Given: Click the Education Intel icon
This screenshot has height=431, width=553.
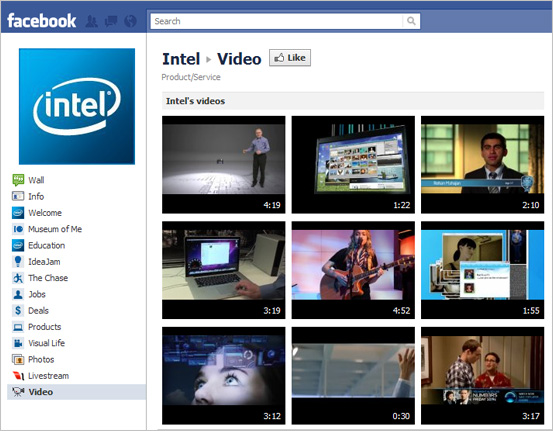Looking at the screenshot, I should point(18,245).
